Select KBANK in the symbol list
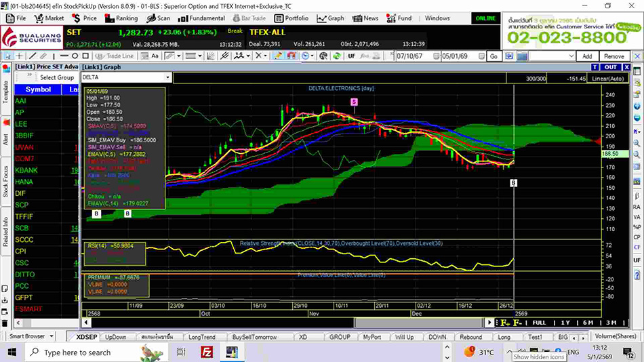Screen dimensions: 644x362 [x=27, y=169]
